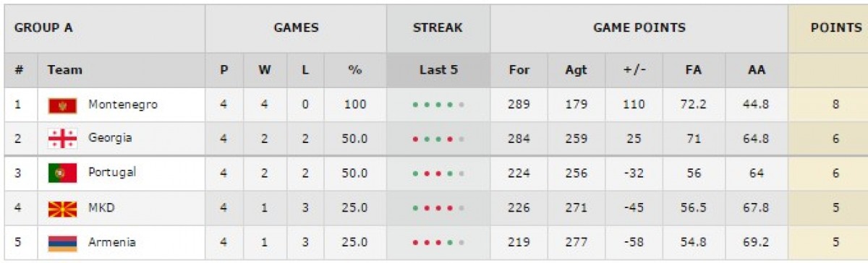Viewport: 868px width, 263px height.
Task: Click the Armenia flag icon
Action: (x=62, y=243)
